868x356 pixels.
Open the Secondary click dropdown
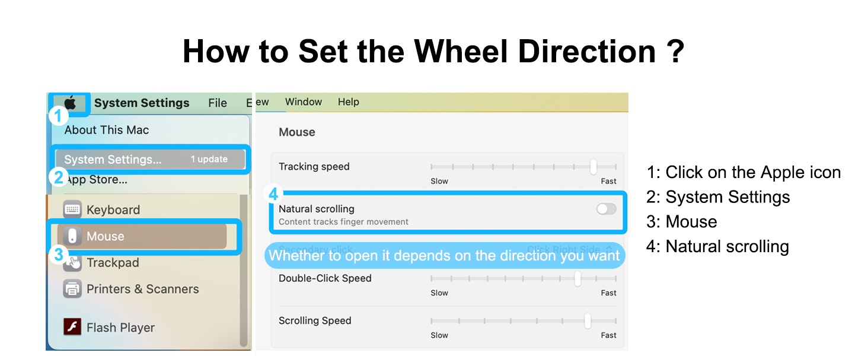(x=569, y=249)
